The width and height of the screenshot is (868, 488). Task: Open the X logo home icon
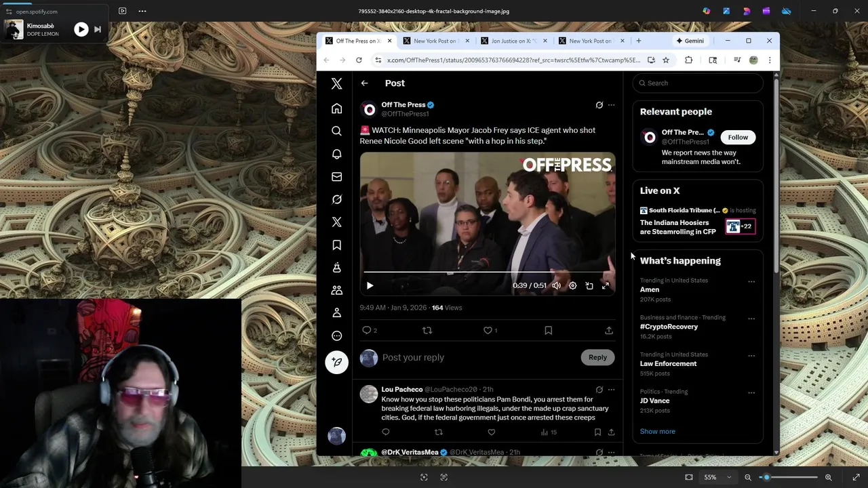tap(336, 84)
